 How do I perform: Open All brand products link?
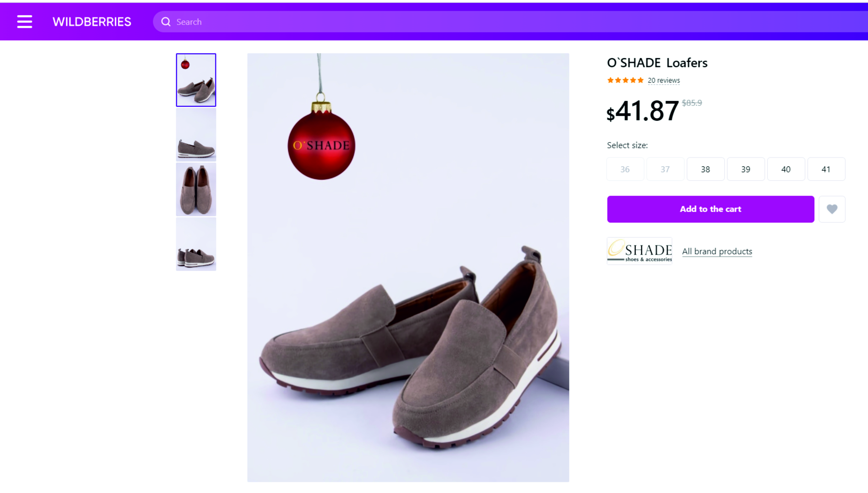pos(717,251)
